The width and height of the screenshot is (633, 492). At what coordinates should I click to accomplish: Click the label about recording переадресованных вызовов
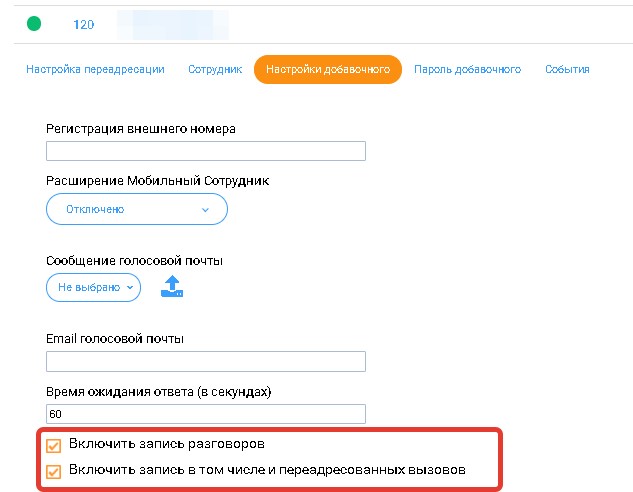coord(267,469)
